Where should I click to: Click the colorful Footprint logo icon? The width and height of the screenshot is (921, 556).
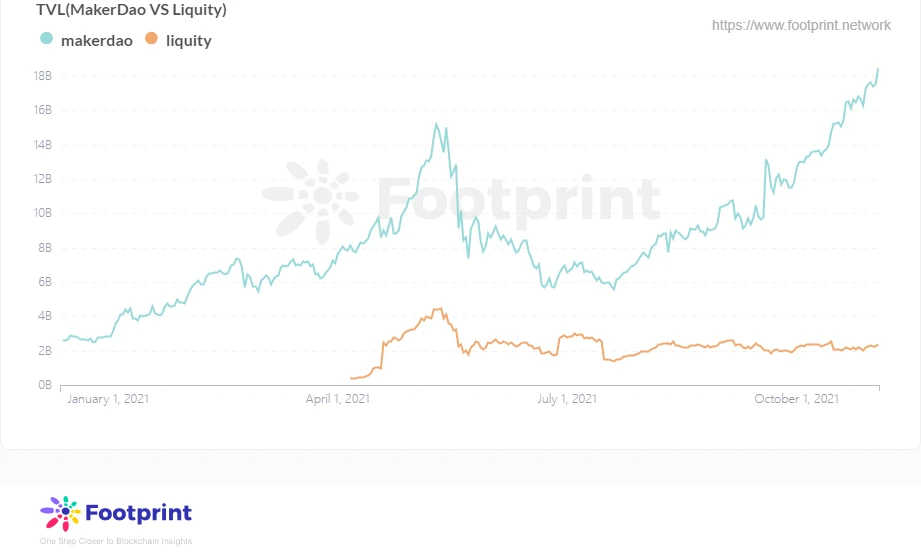pyautogui.click(x=60, y=513)
